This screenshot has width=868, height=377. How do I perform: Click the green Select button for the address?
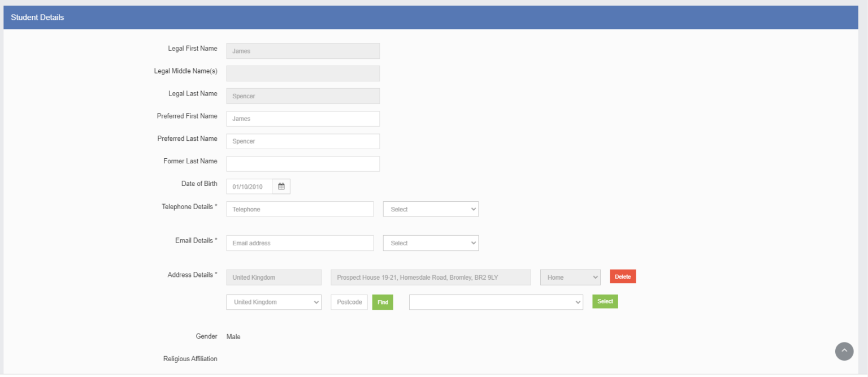(605, 301)
